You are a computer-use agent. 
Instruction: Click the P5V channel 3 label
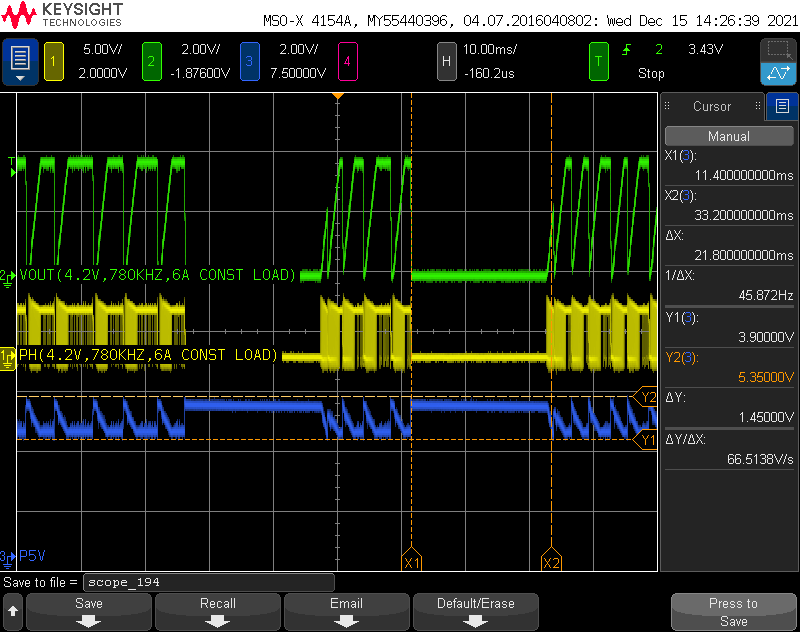point(32,555)
